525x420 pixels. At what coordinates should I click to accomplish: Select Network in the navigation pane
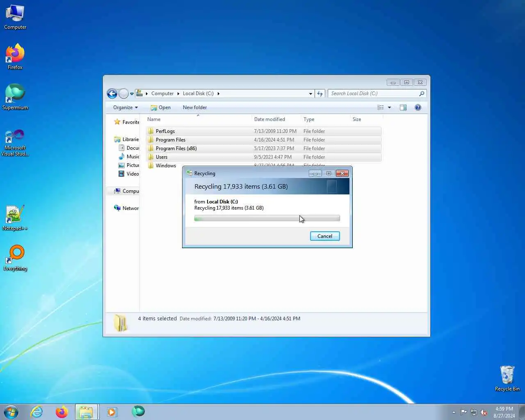pyautogui.click(x=127, y=208)
